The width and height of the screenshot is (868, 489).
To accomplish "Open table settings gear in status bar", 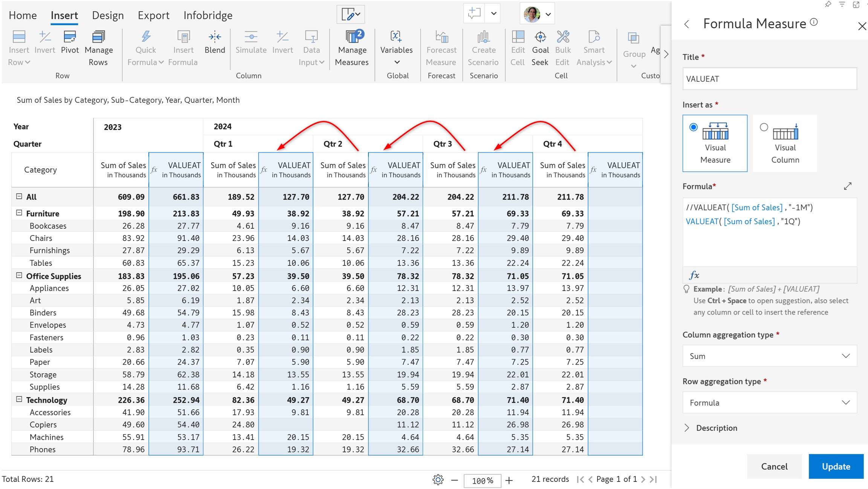I will click(438, 480).
